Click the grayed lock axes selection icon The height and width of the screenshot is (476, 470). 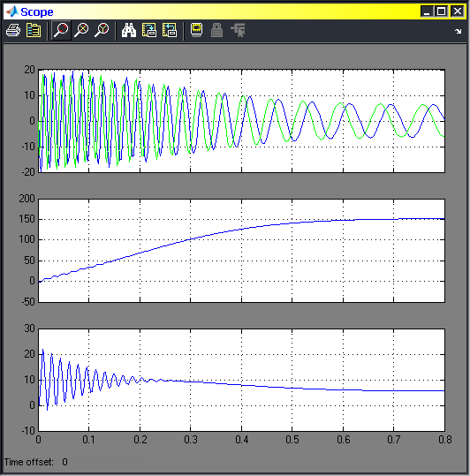(216, 30)
